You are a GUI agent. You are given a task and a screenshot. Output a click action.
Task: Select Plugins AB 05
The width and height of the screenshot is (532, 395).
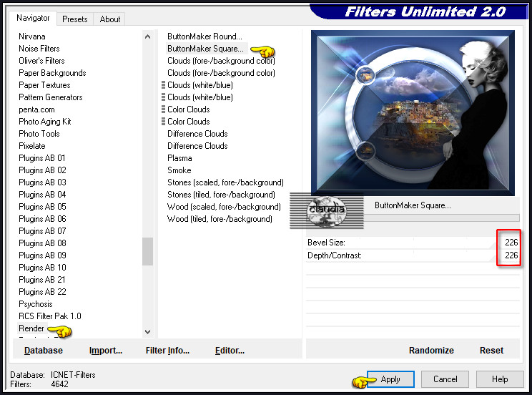coord(42,207)
